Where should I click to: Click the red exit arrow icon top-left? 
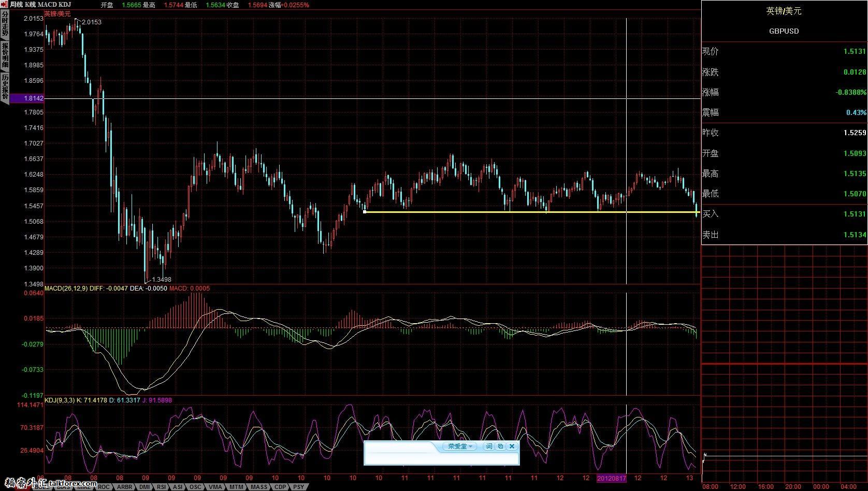(x=5, y=4)
